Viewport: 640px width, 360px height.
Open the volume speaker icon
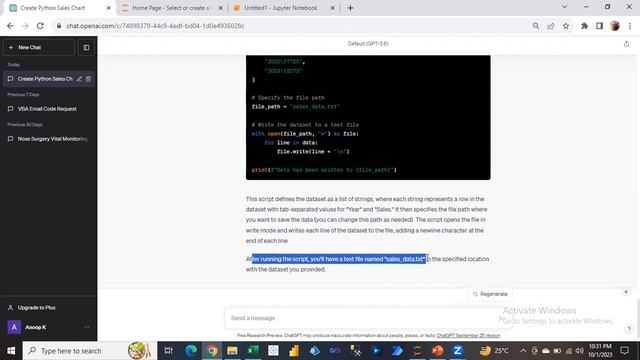coord(580,351)
